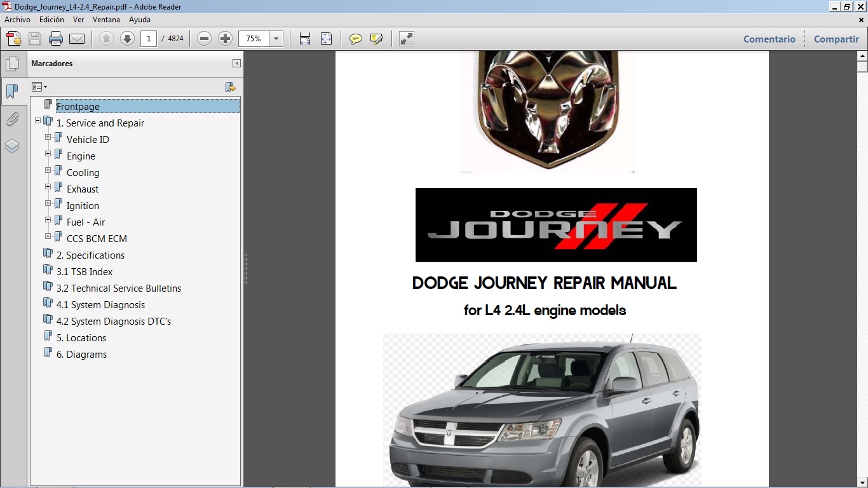Send the file by email envelope icon
The width and height of the screenshot is (868, 488).
tap(77, 39)
